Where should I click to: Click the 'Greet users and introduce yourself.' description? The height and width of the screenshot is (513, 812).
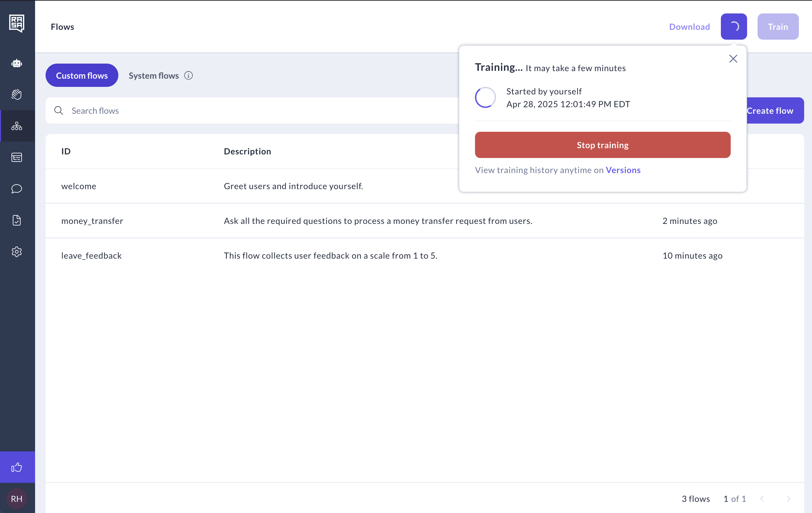click(293, 186)
